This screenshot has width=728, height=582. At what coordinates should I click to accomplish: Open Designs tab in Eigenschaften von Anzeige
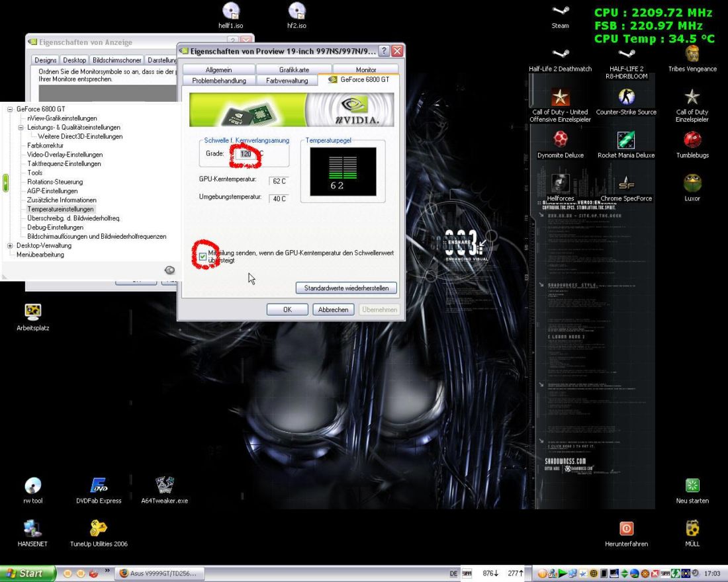click(45, 60)
